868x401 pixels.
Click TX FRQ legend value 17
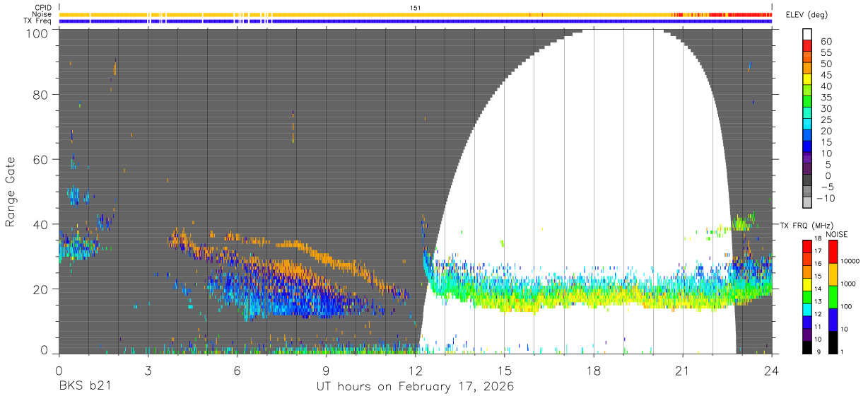(x=818, y=251)
